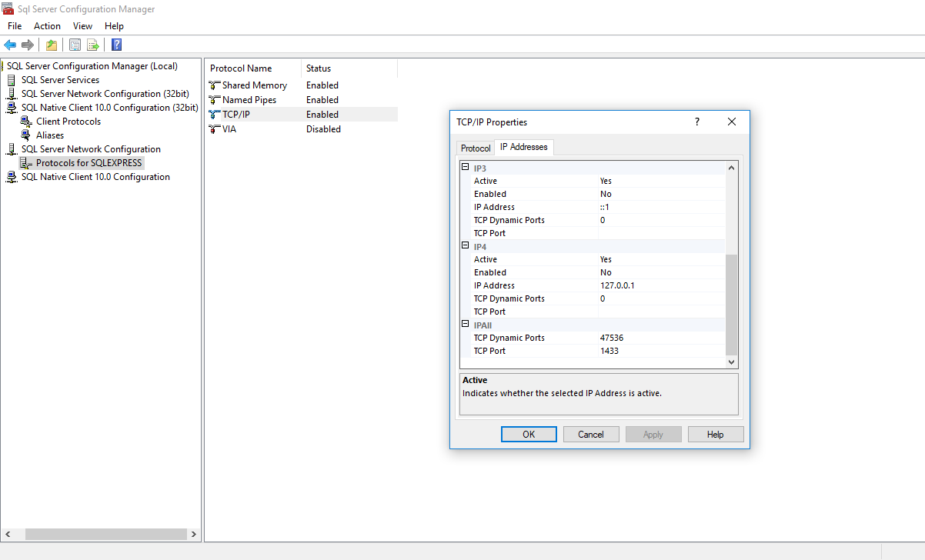Screen dimensions: 925x560
Task: Click the OK button
Action: tap(529, 435)
